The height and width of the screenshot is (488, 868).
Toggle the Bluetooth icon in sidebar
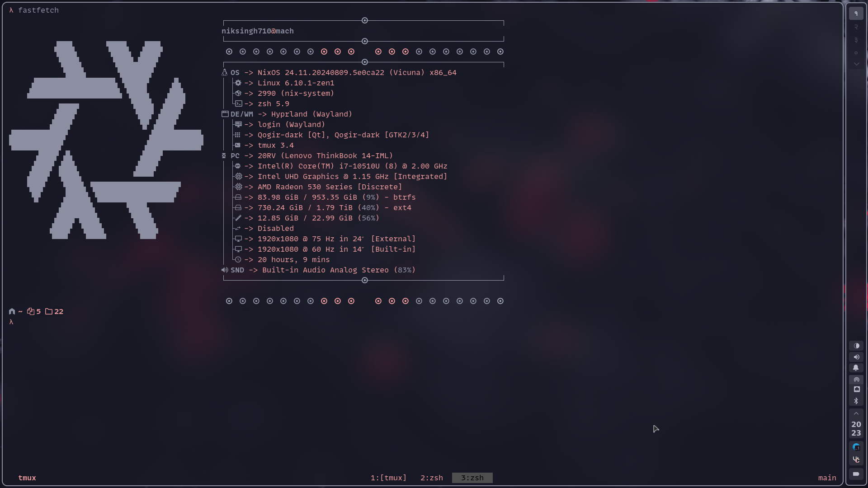856,401
